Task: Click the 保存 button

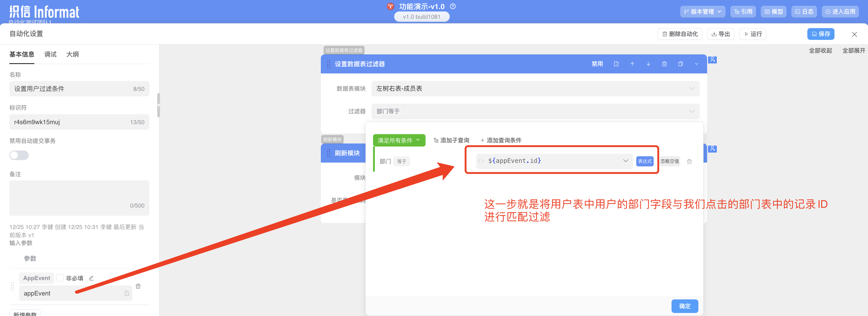Action: point(821,34)
